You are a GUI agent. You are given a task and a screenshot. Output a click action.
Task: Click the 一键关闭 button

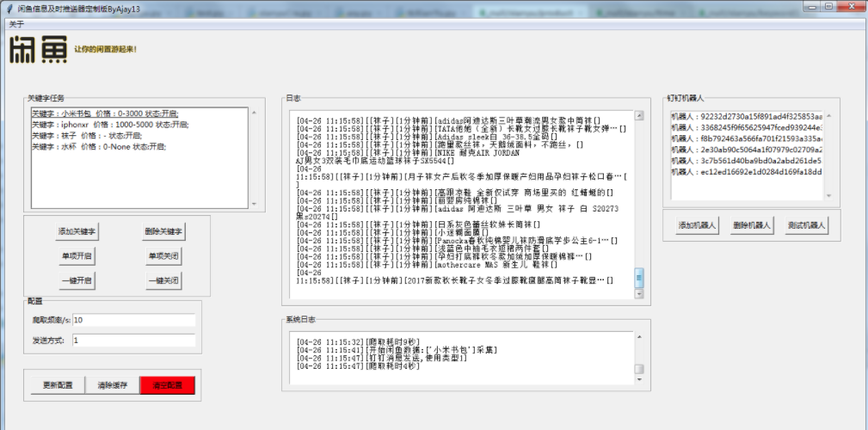pos(163,280)
